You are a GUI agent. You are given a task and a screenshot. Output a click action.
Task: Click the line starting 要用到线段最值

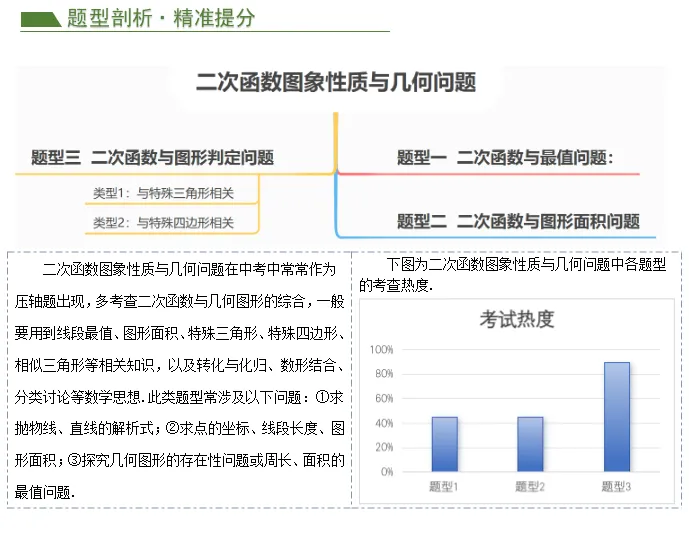click(x=179, y=334)
